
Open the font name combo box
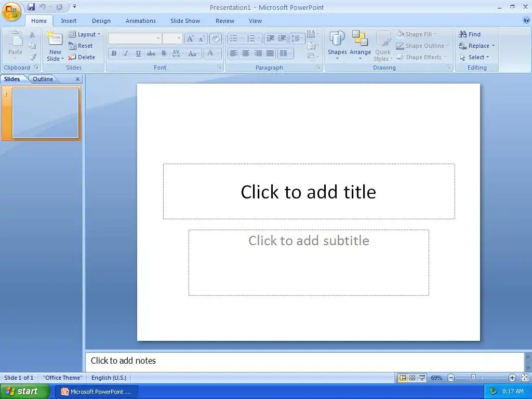click(x=135, y=38)
